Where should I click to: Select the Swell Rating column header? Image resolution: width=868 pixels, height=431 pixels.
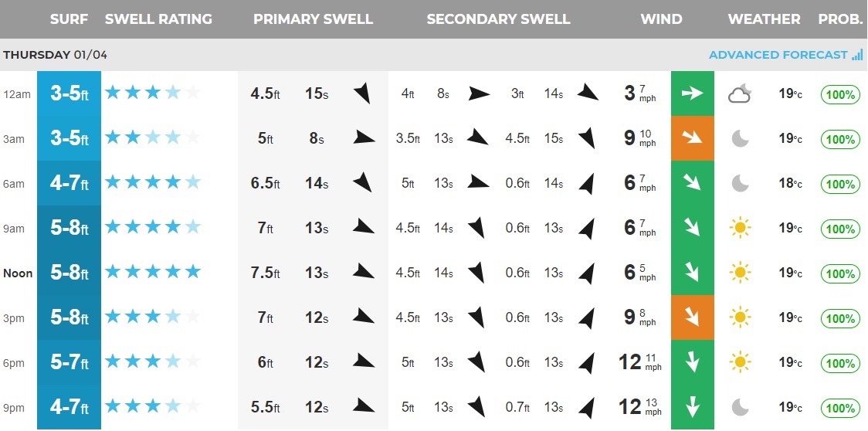tap(158, 19)
